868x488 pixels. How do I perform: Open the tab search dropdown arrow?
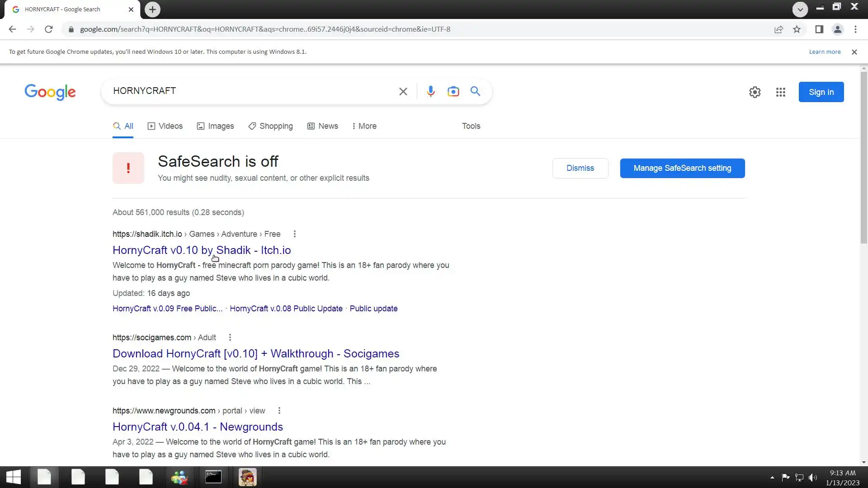coord(800,9)
